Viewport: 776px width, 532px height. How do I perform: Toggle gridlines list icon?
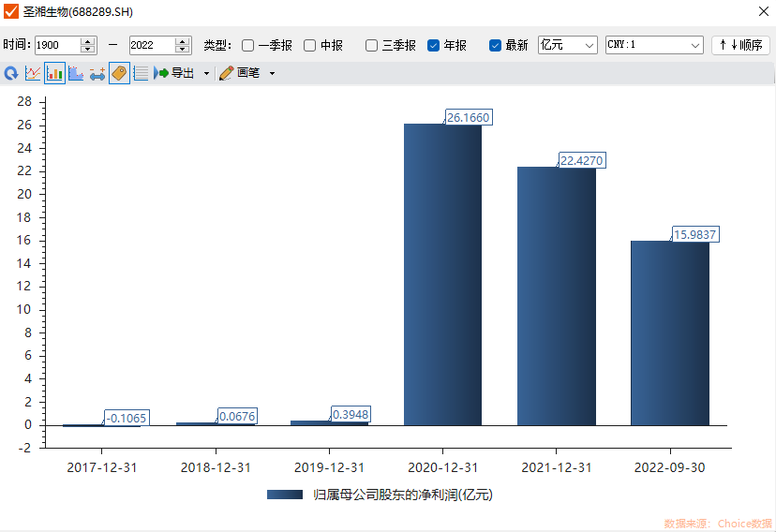coord(141,73)
